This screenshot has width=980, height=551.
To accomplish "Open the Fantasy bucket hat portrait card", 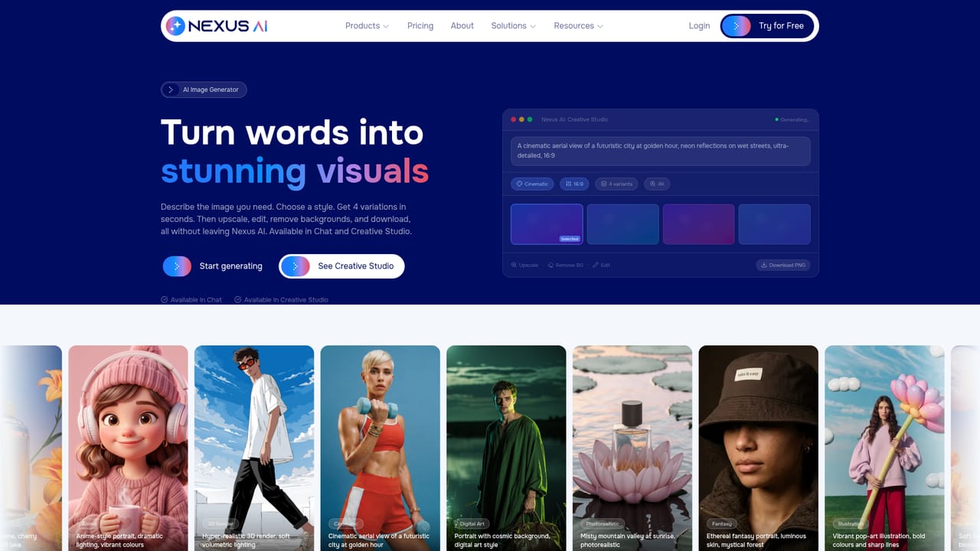I will [759, 448].
